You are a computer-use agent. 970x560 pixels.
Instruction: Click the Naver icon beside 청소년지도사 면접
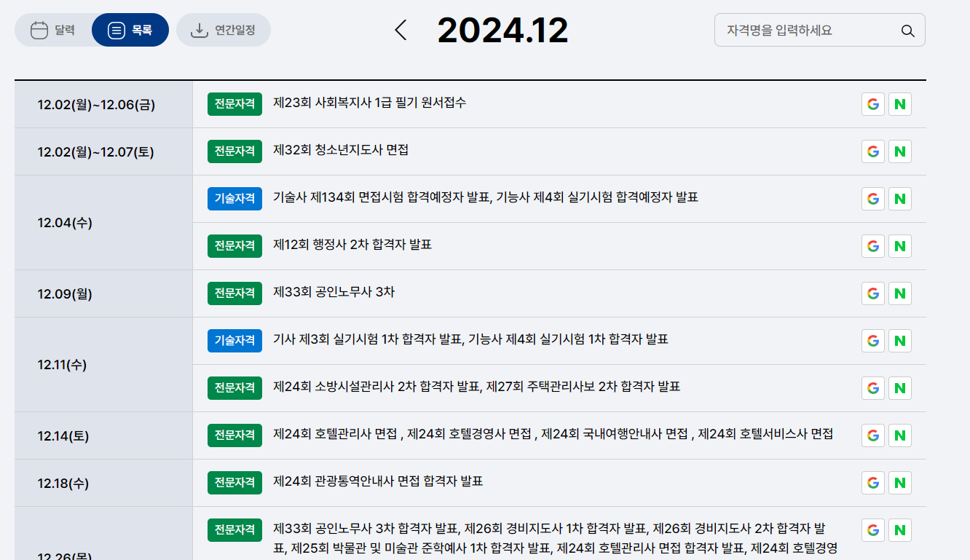(899, 151)
